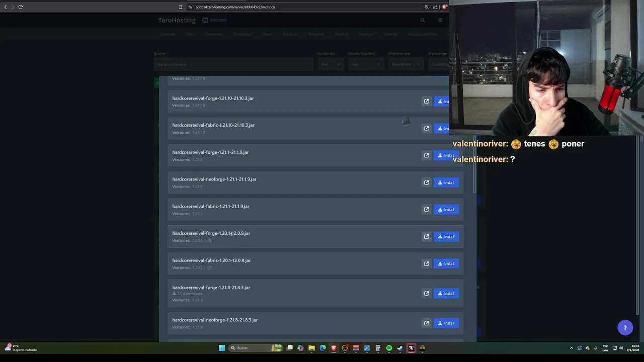Open the Discord link in the header
Image resolution: width=644 pixels, height=362 pixels.
point(214,20)
